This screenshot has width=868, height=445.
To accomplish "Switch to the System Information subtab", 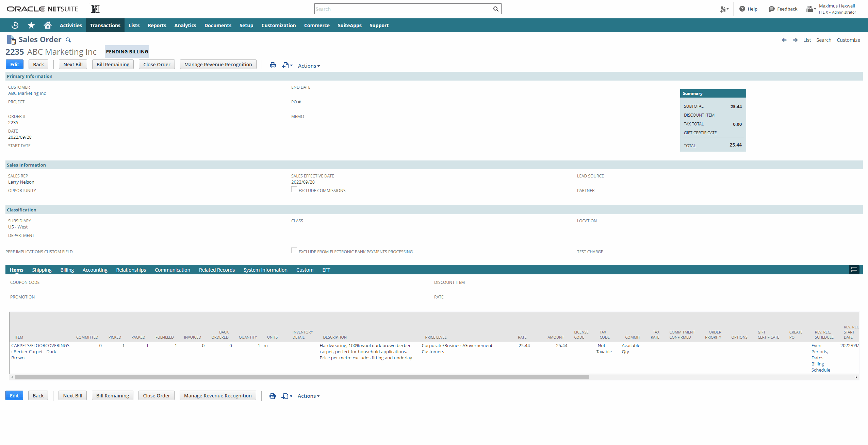I will coord(265,270).
